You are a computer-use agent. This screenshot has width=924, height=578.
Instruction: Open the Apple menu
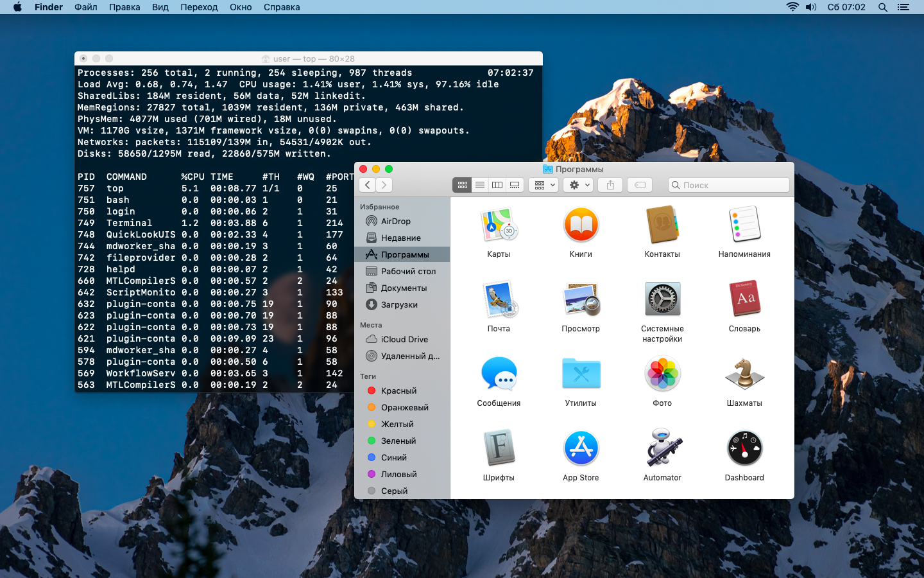tap(17, 7)
